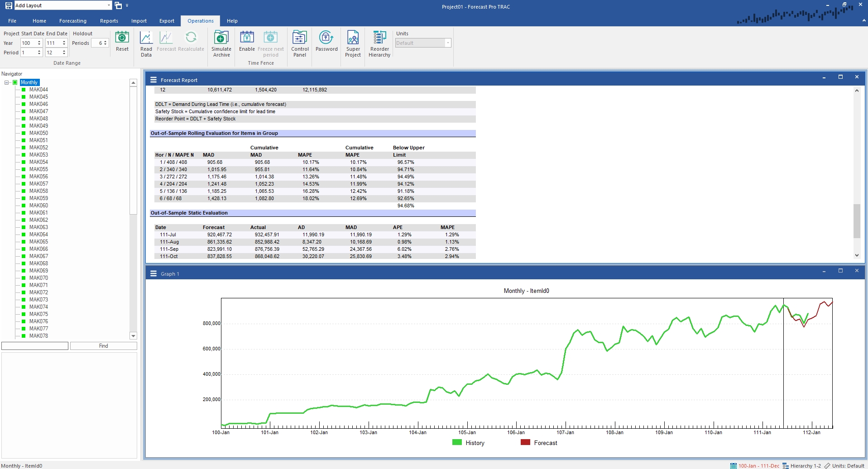Switch to the Forecasting tab
868x469 pixels.
tap(73, 21)
